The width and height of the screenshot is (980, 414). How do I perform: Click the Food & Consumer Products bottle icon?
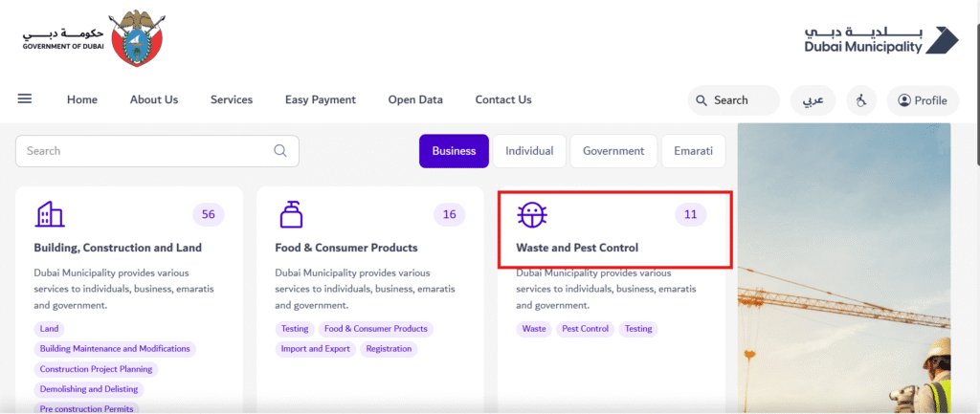tap(291, 214)
